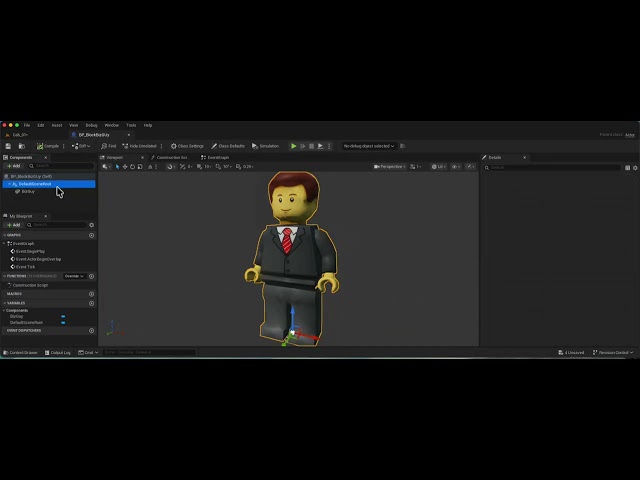Open Class Settings

click(x=187, y=146)
